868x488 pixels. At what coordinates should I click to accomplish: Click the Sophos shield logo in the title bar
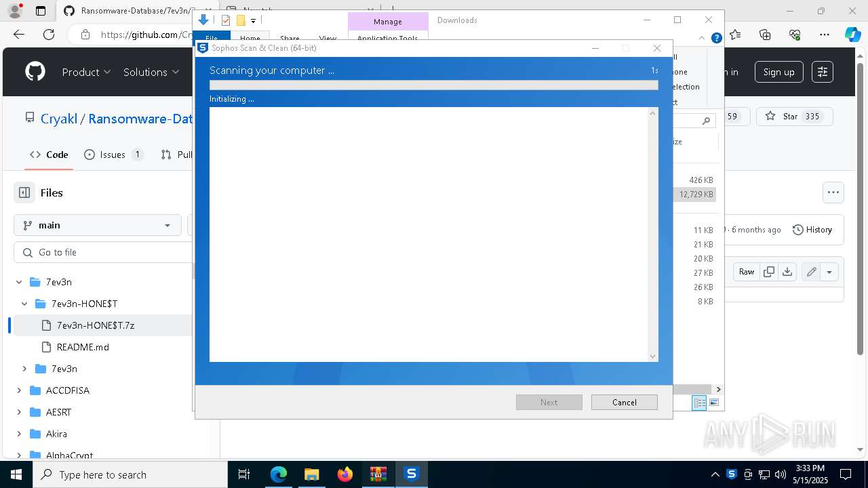pyautogui.click(x=202, y=48)
